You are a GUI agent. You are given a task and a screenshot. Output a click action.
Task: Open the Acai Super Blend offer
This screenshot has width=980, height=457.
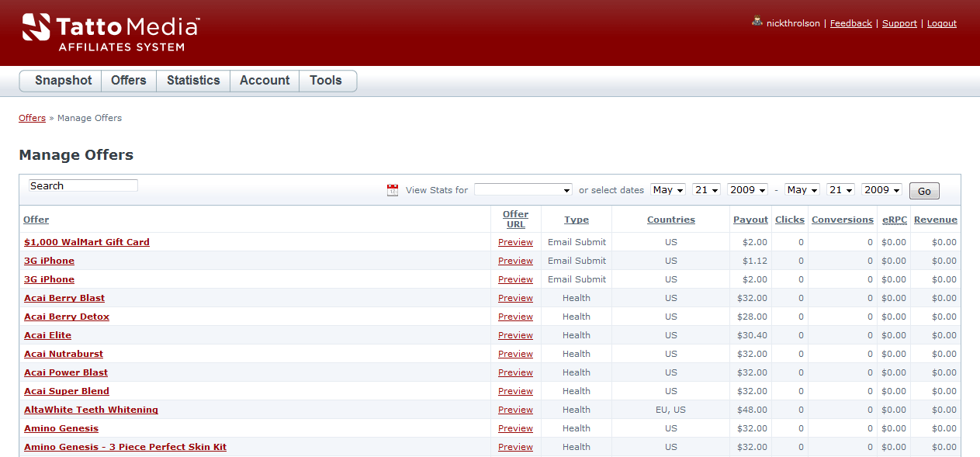67,391
